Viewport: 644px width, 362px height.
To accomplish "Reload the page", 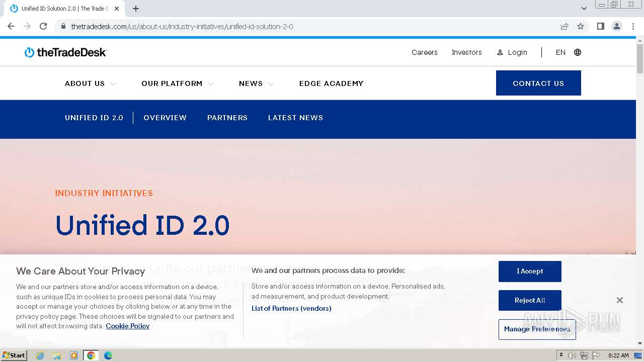I will point(43,26).
